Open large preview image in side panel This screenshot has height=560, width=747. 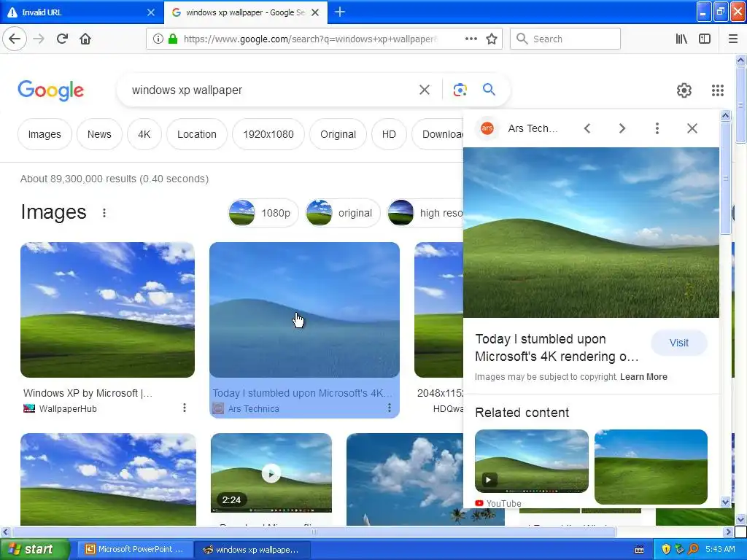(x=591, y=233)
